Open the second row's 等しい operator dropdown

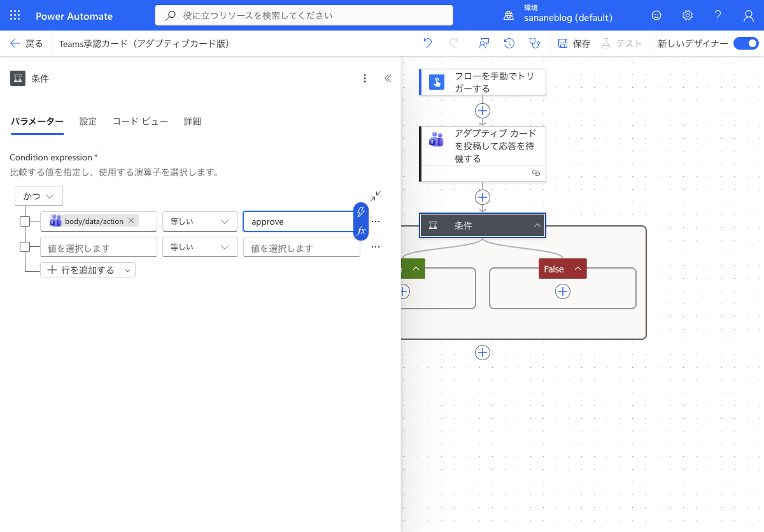[x=200, y=247]
